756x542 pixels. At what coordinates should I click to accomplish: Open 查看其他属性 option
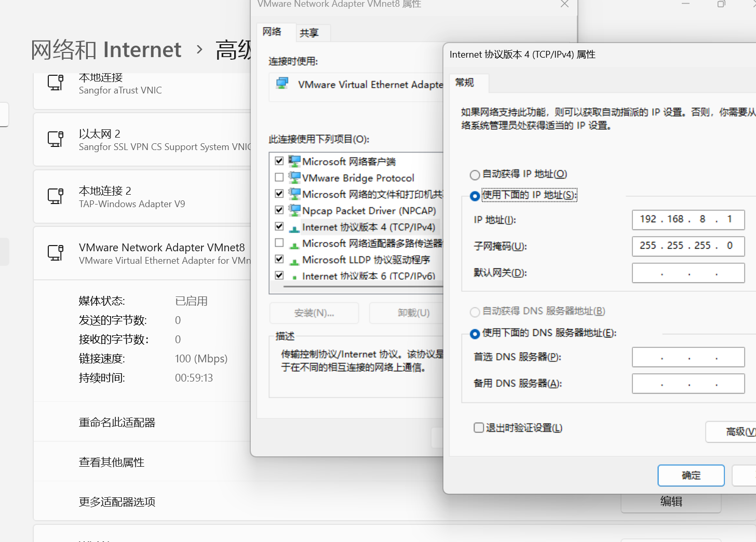[112, 463]
